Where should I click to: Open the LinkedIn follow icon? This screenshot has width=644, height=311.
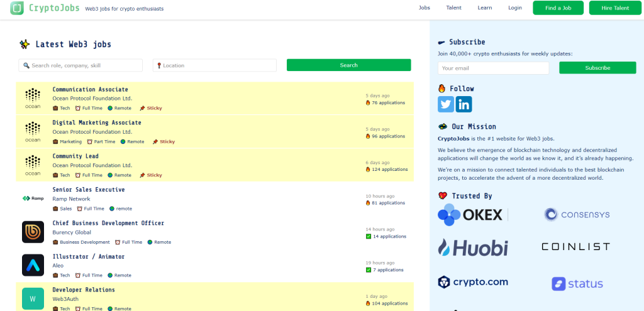tap(464, 104)
